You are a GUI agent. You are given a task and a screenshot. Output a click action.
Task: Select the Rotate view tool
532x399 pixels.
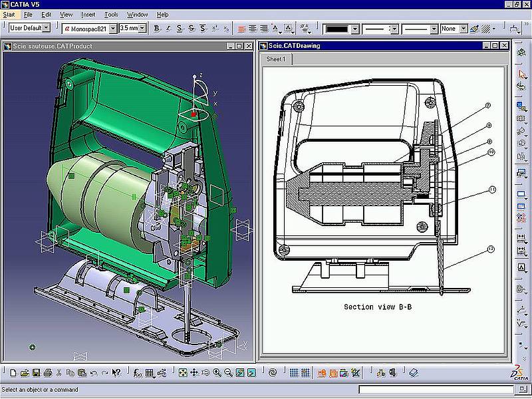tap(205, 373)
